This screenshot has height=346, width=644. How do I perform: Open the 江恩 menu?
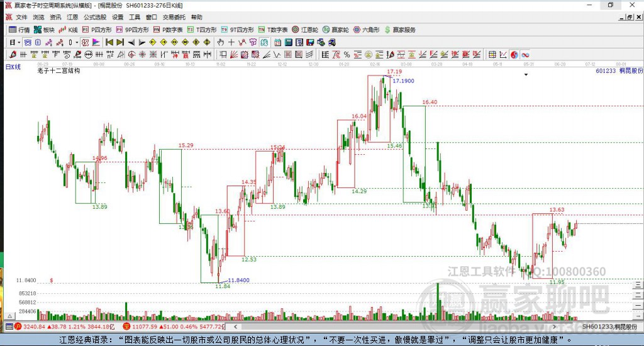73,17
